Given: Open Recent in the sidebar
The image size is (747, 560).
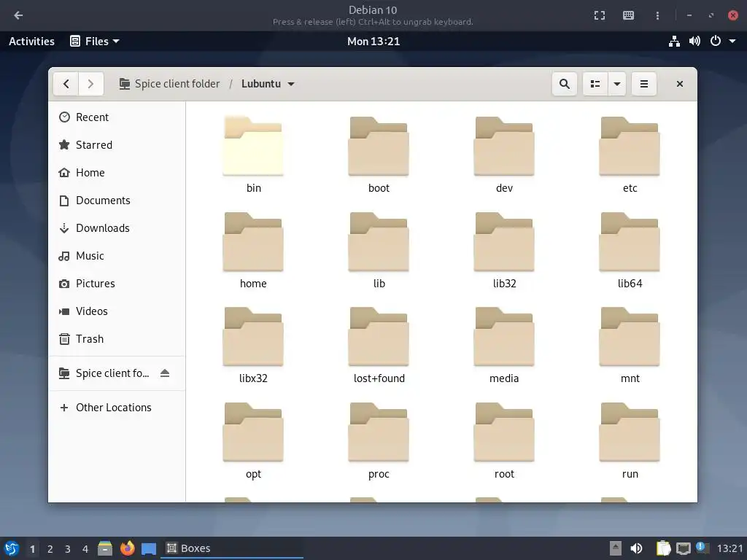Looking at the screenshot, I should pos(117,117).
